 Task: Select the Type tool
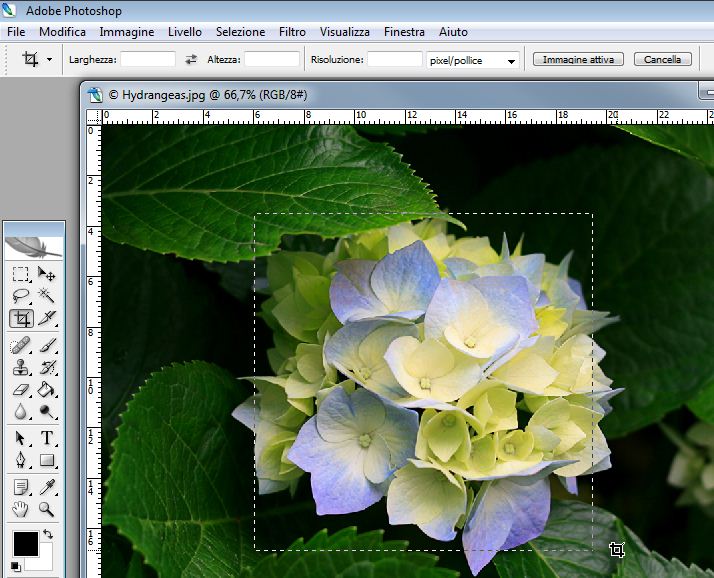click(46, 438)
